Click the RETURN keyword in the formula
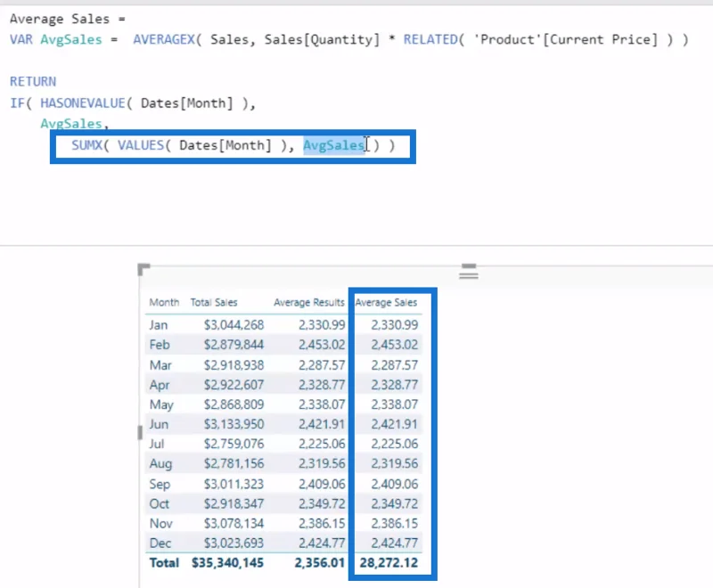 click(33, 82)
